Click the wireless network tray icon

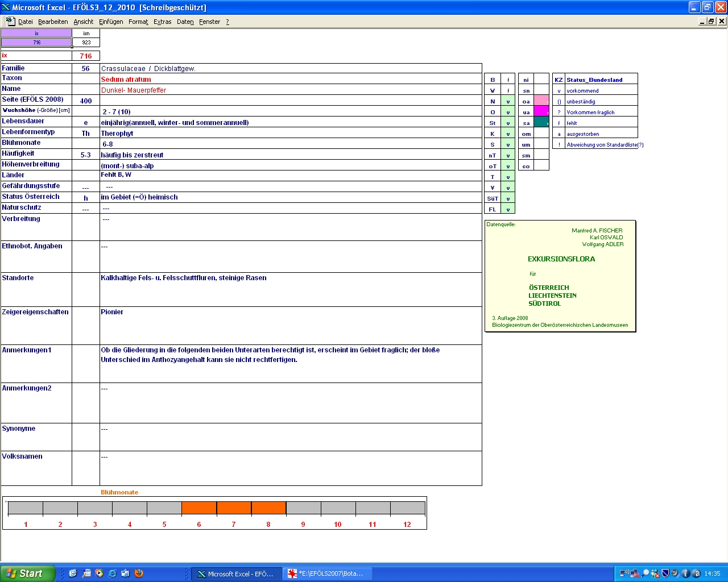point(624,573)
